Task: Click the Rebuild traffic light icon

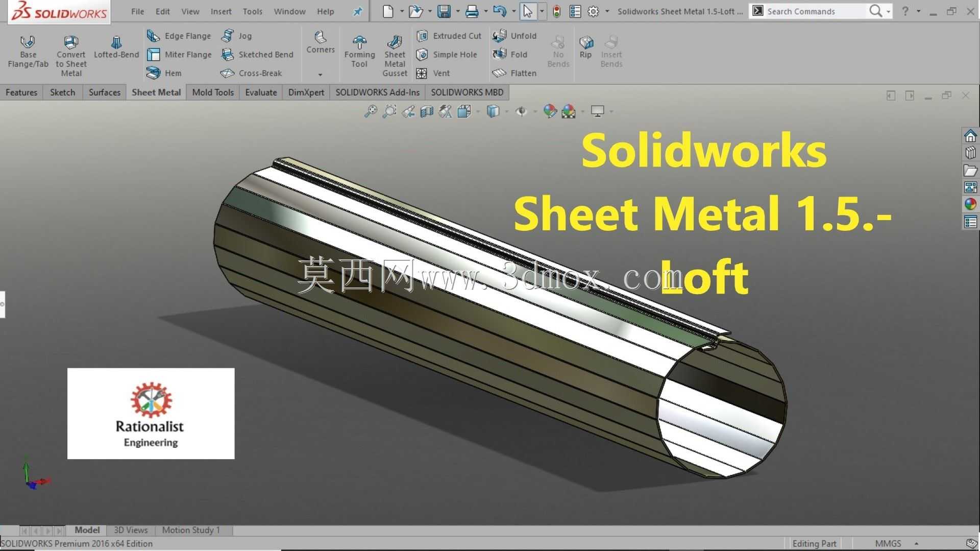Action: (556, 11)
